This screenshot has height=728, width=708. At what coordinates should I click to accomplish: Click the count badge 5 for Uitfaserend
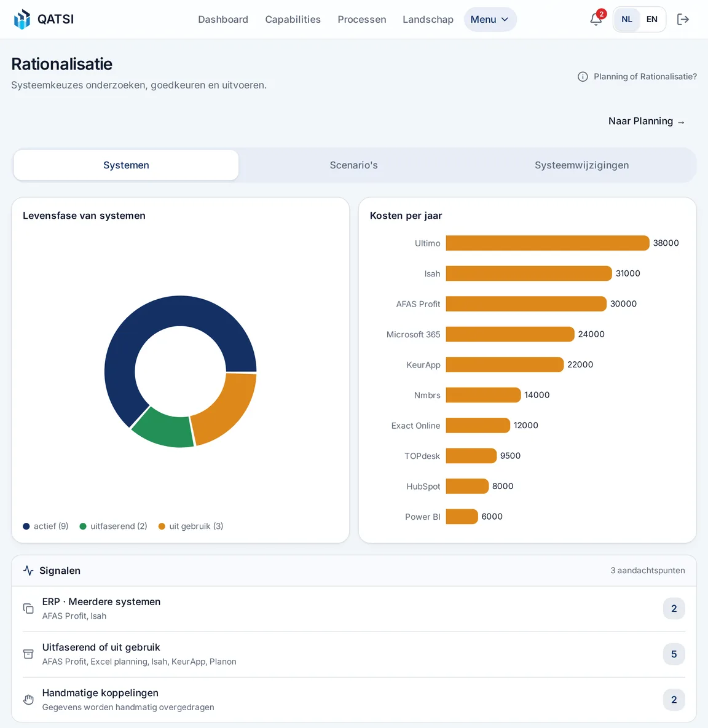coord(674,654)
